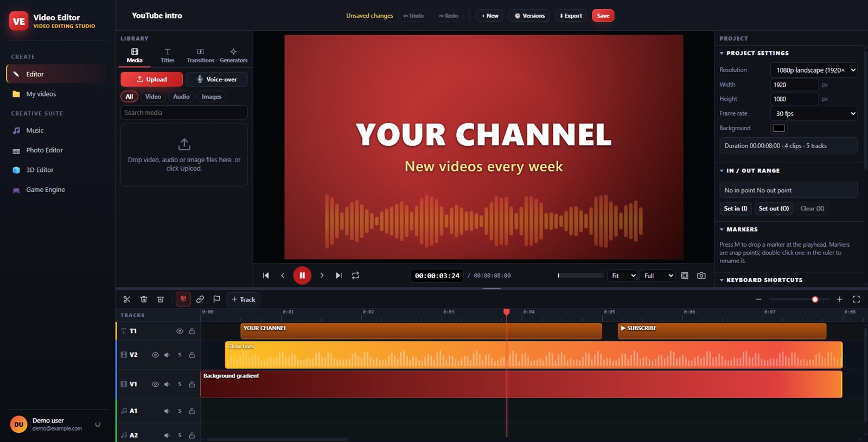This screenshot has height=442, width=868.
Task: Jump to start of timeline
Action: tap(266, 276)
